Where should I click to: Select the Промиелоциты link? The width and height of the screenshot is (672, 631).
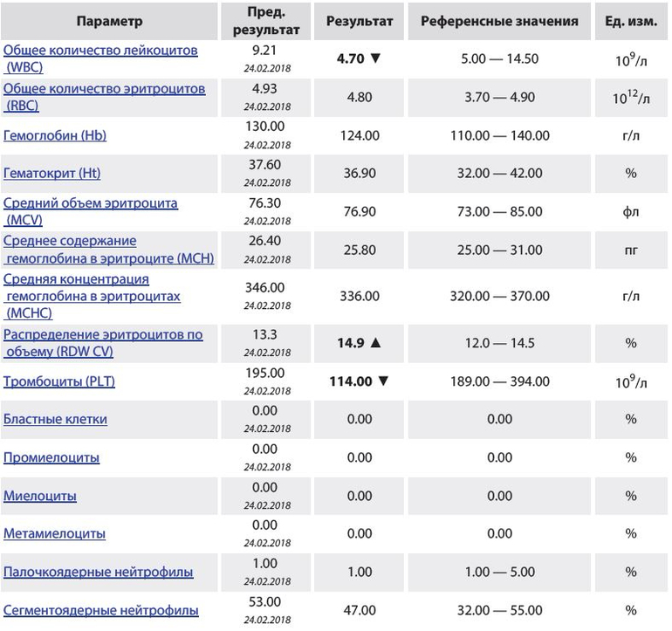tap(51, 457)
